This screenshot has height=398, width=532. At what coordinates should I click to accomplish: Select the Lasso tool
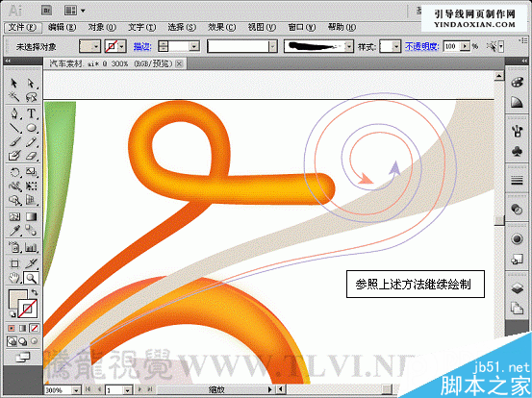click(x=31, y=97)
